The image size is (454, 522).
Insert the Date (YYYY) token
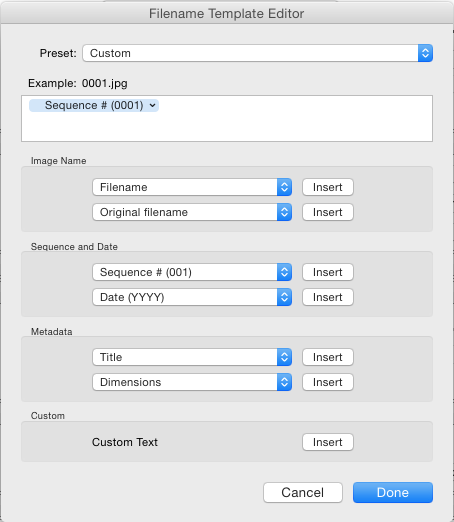(328, 297)
